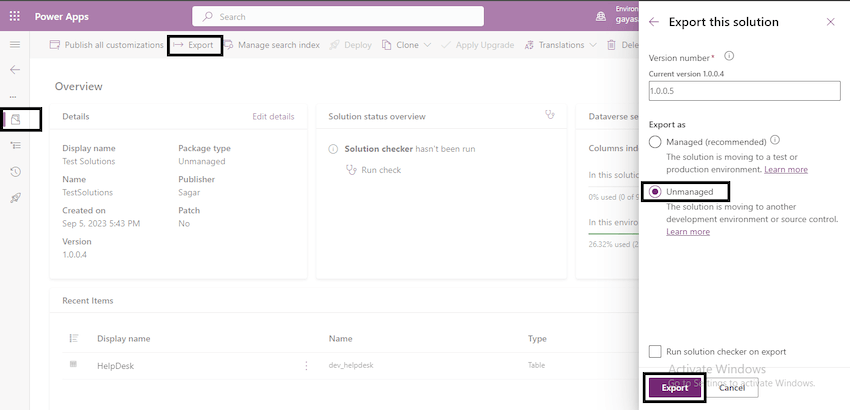The image size is (850, 410).
Task: Open the Objects list sidebar icon
Action: point(16,145)
